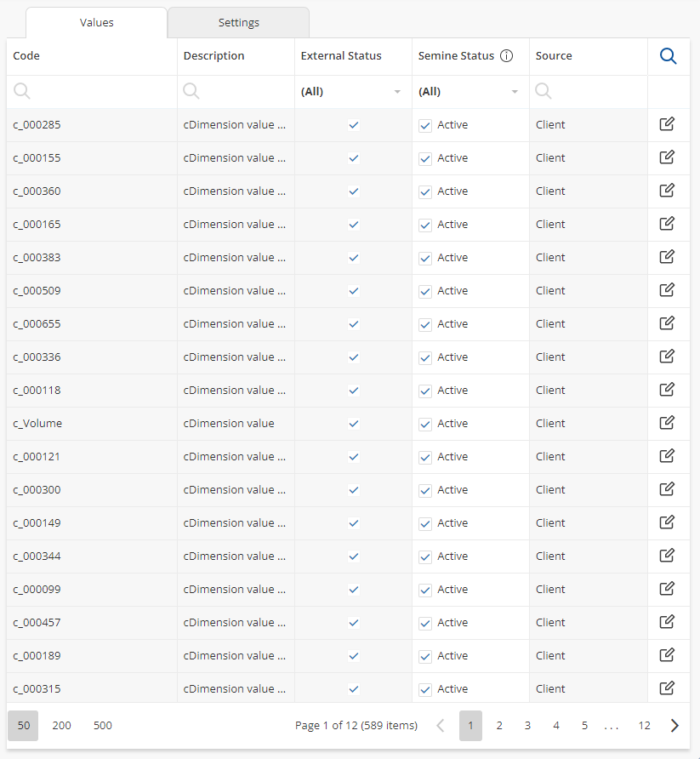Show info icon beside Semine Status

(x=507, y=56)
